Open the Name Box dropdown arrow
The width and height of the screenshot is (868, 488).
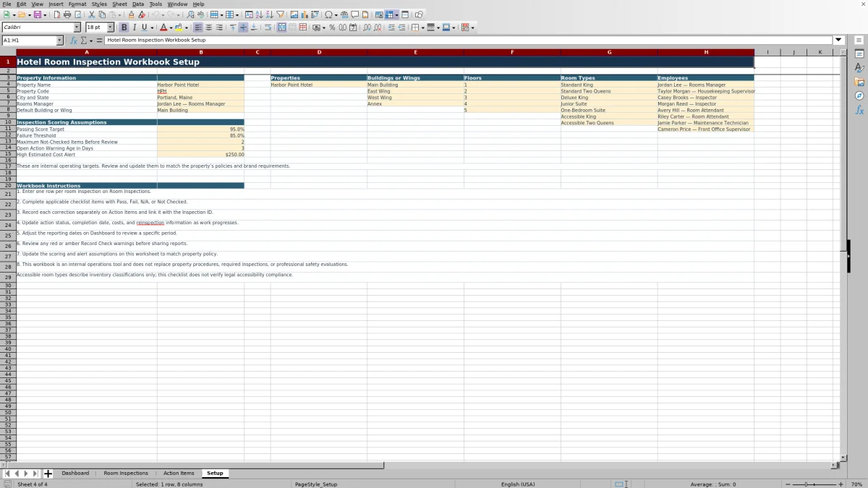click(59, 40)
